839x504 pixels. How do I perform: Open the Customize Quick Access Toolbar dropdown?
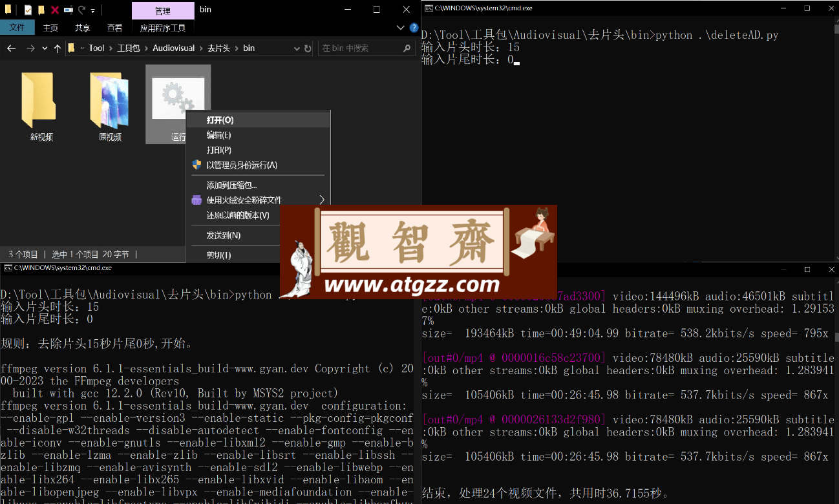[93, 10]
